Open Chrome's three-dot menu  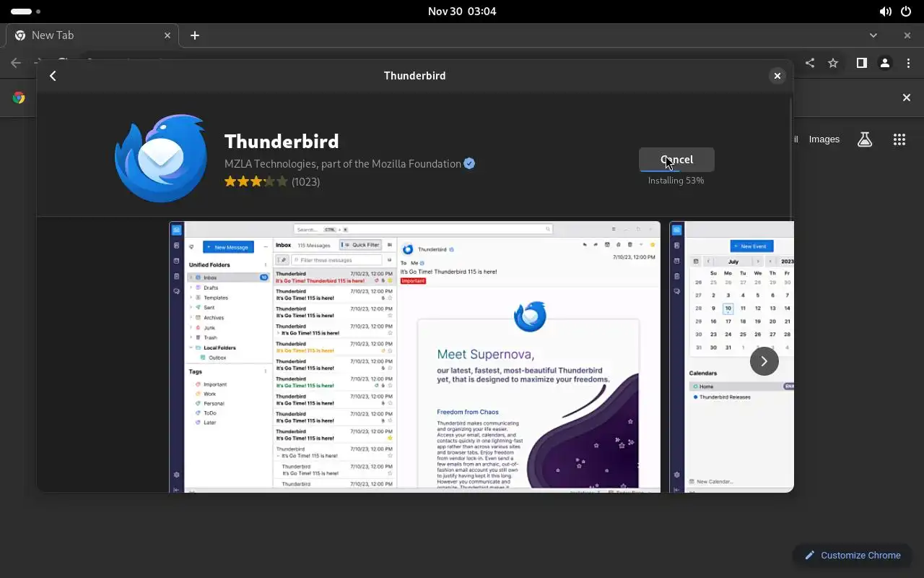click(x=908, y=63)
